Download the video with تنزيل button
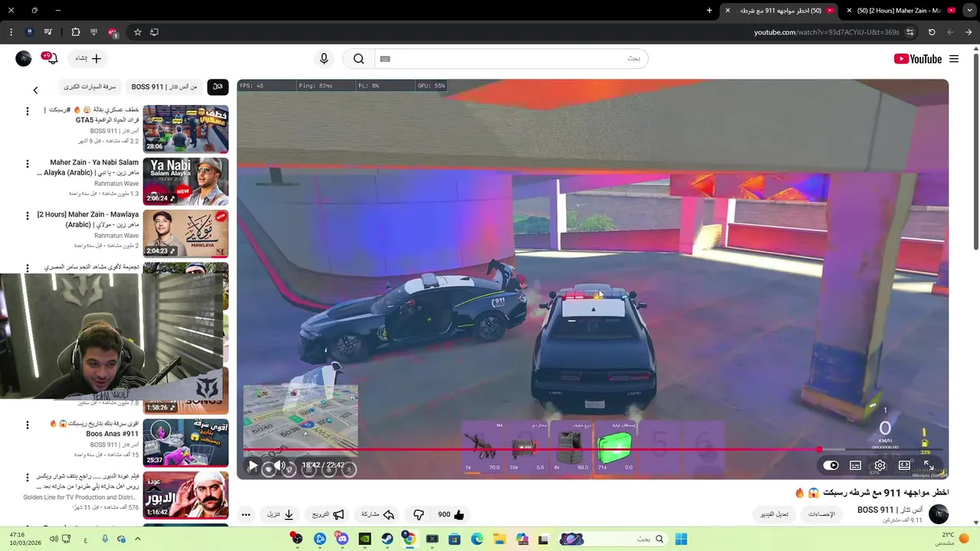The image size is (980, 551). (280, 515)
